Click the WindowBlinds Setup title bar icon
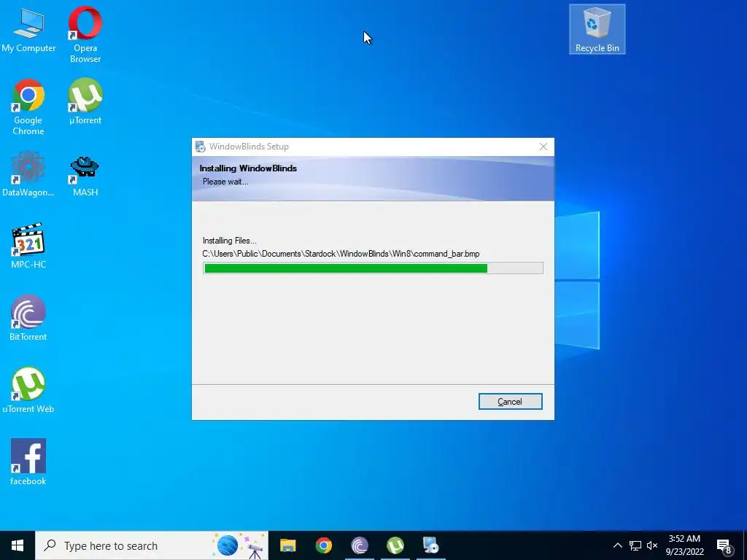The width and height of the screenshot is (747, 560). click(200, 147)
